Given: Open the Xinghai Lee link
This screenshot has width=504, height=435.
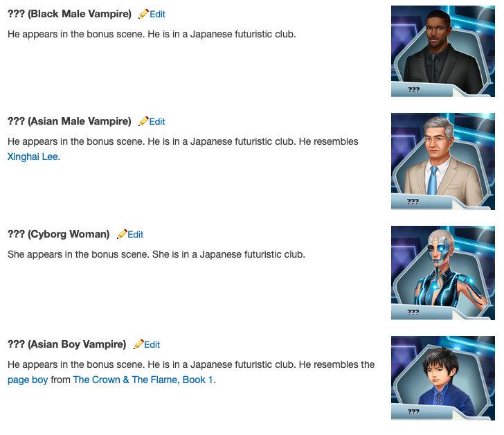Looking at the screenshot, I should pos(33,157).
